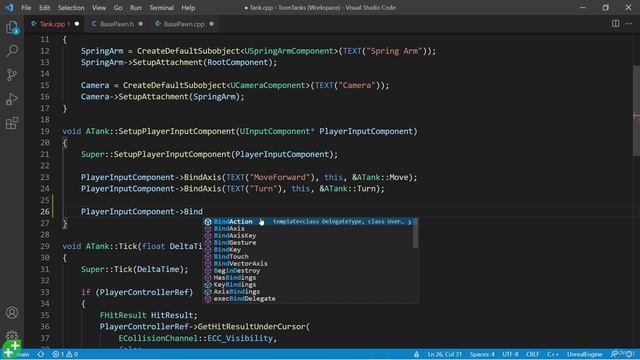Open the Source Control view
Screen dimensions: 640x360
point(12,75)
